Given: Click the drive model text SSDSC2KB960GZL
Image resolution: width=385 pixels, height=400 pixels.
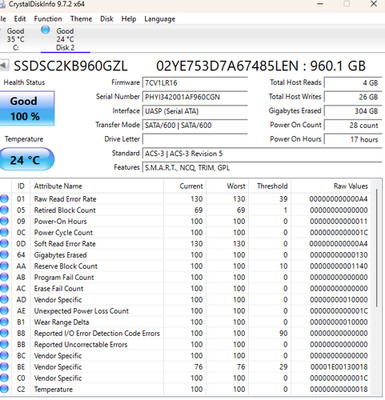Looking at the screenshot, I should tap(70, 66).
